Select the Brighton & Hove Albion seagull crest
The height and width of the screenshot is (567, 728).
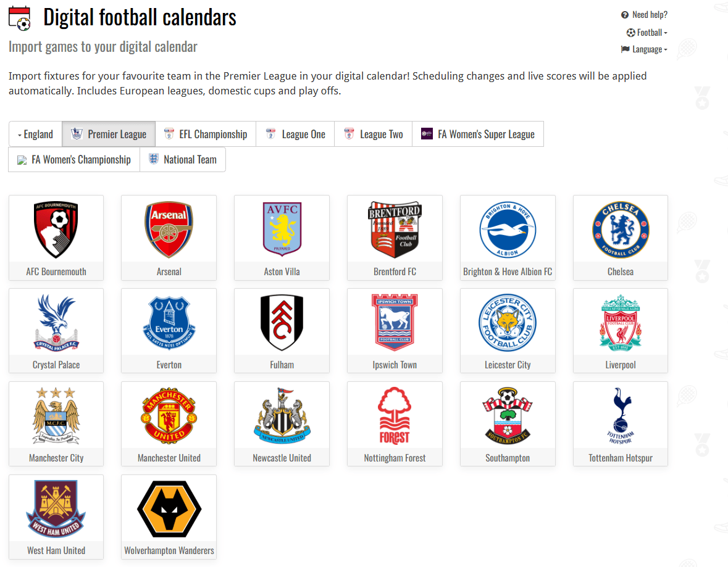508,230
